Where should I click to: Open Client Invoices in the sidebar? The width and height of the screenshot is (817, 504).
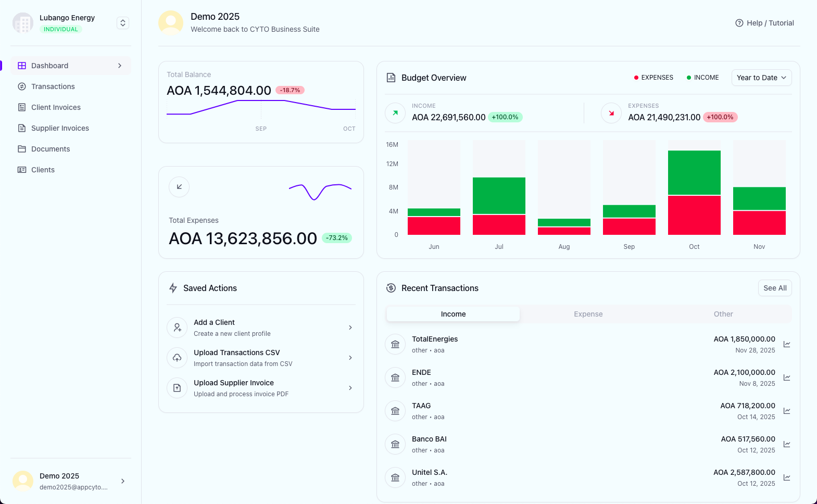(x=56, y=107)
